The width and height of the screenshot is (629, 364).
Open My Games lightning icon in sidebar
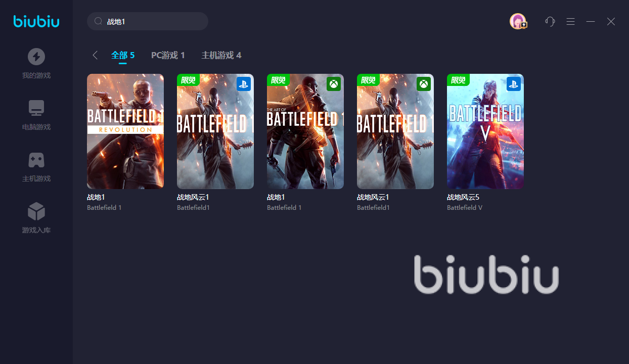[36, 56]
